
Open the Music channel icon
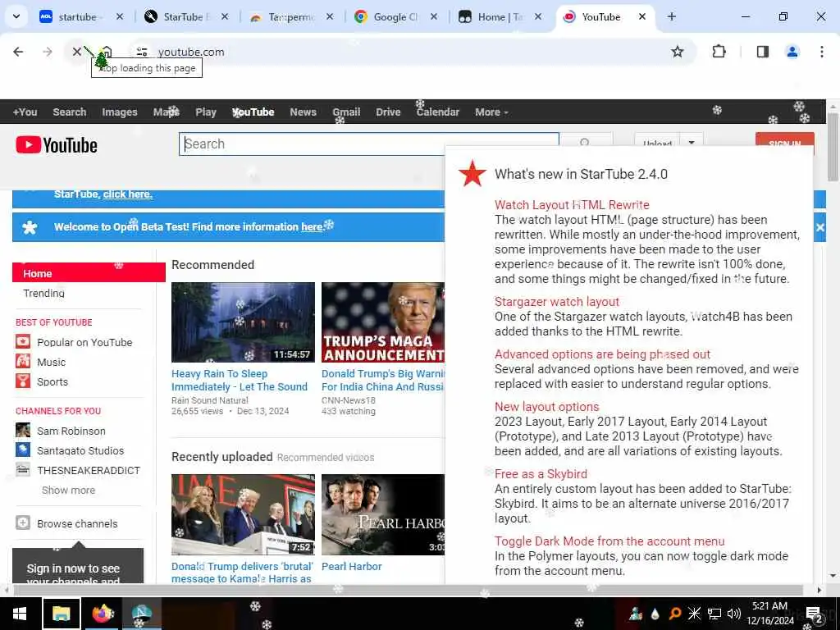(x=22, y=362)
